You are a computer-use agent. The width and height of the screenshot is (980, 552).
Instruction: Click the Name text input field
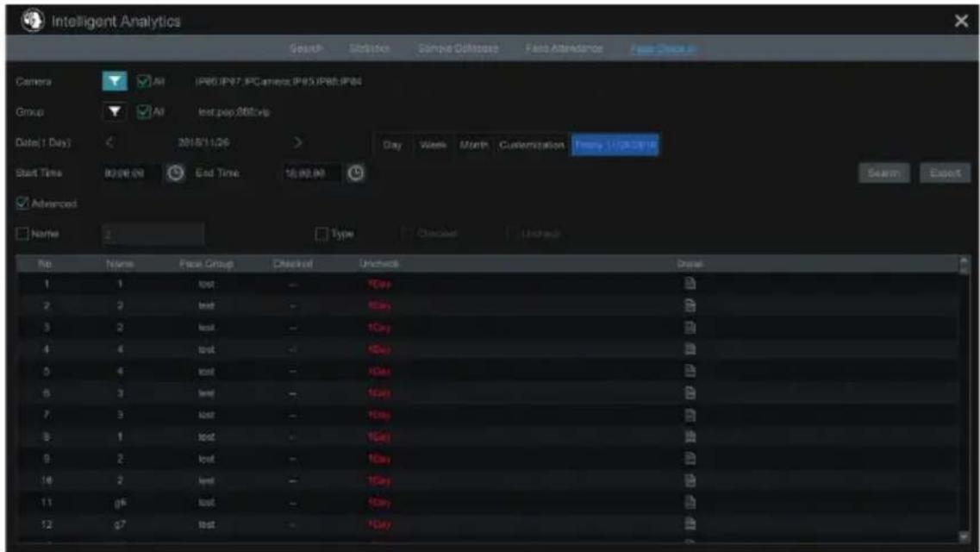153,235
